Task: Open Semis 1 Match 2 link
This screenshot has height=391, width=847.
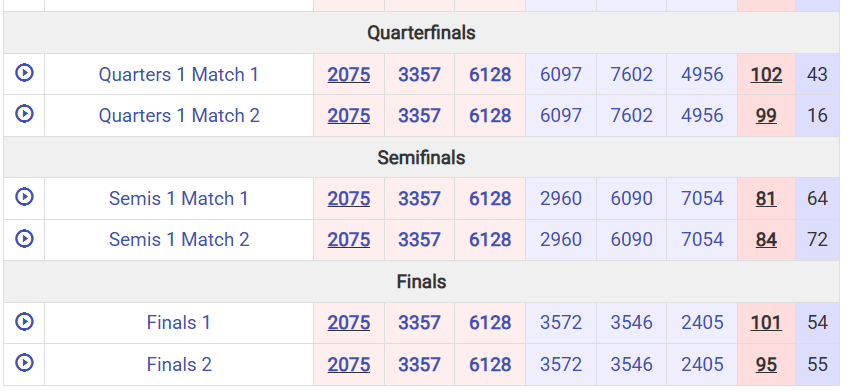Action: click(179, 240)
